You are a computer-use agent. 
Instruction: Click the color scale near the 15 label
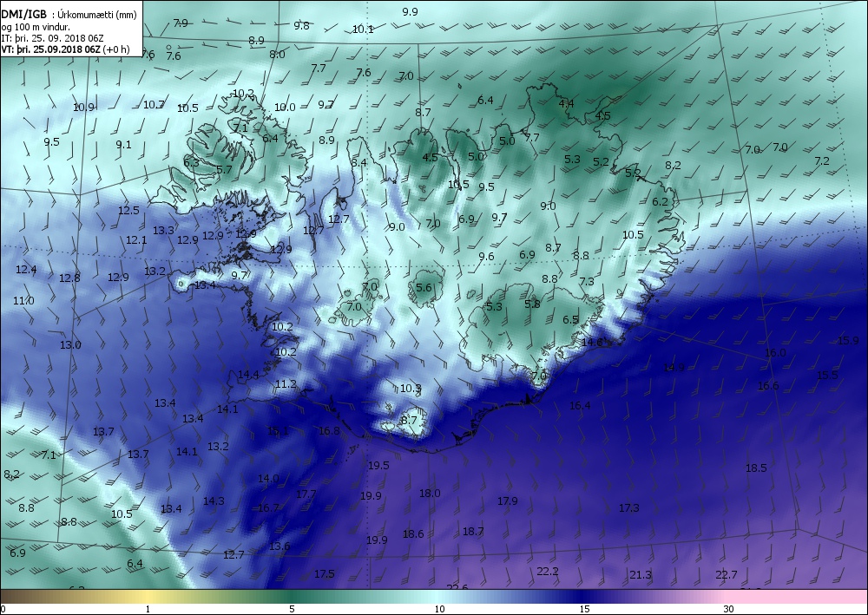click(x=584, y=596)
